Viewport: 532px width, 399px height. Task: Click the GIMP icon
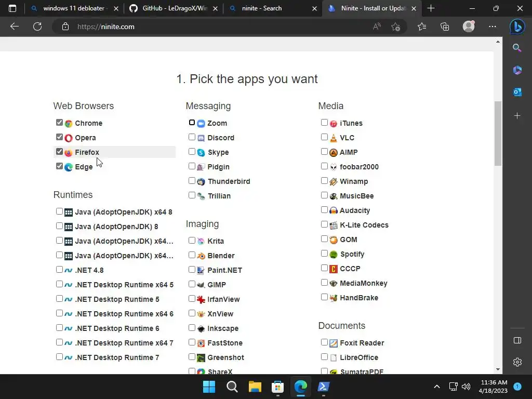pos(201,285)
